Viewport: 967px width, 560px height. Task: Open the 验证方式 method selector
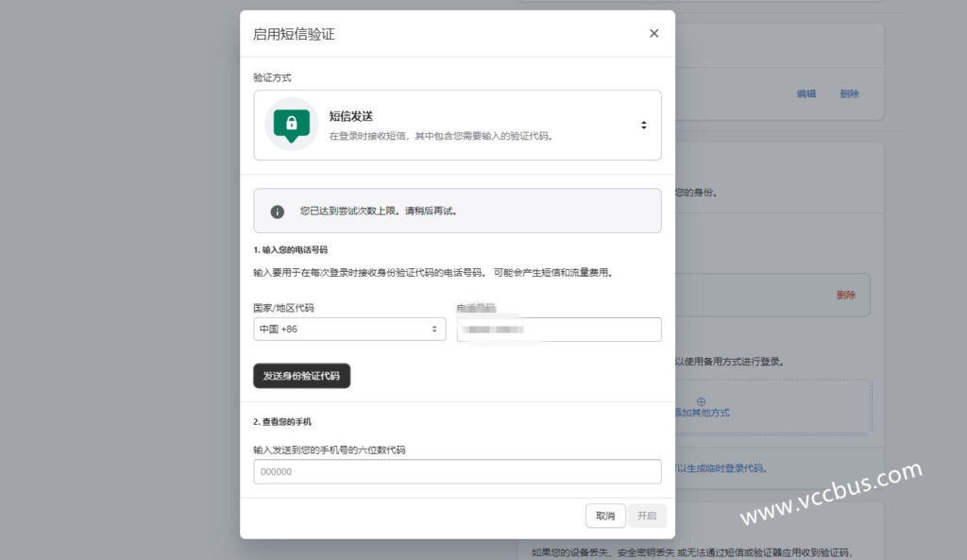click(457, 125)
